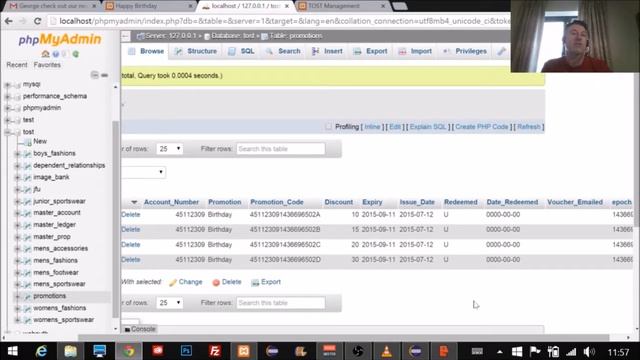Open the Structure tab
640x360 pixels.
coord(196,51)
